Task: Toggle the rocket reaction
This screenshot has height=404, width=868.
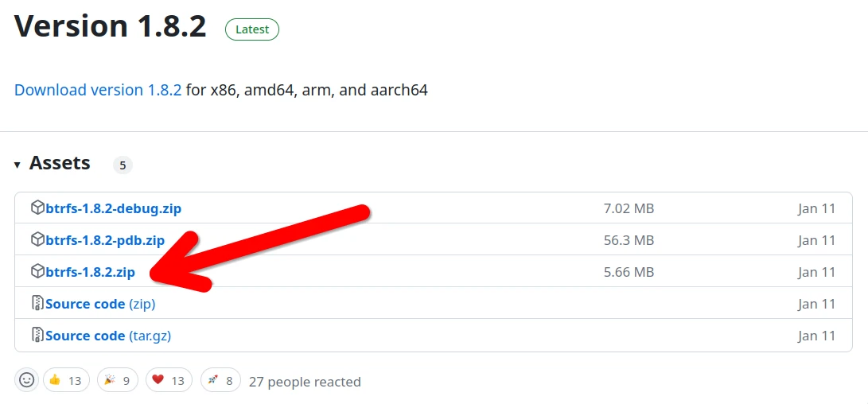Action: [x=221, y=381]
